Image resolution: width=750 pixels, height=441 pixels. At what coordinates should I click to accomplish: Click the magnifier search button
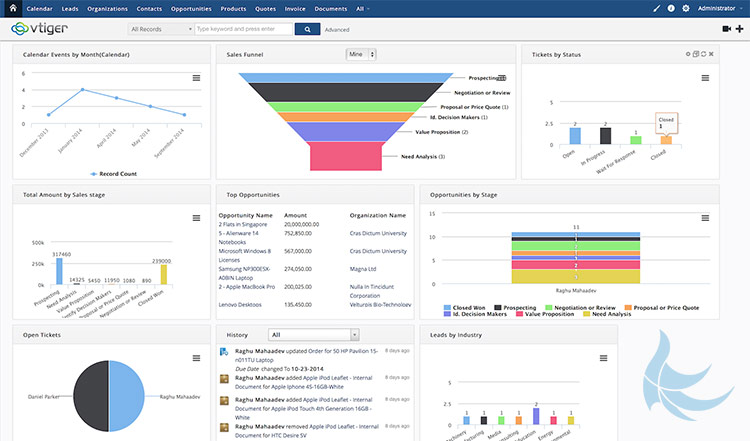tap(307, 29)
